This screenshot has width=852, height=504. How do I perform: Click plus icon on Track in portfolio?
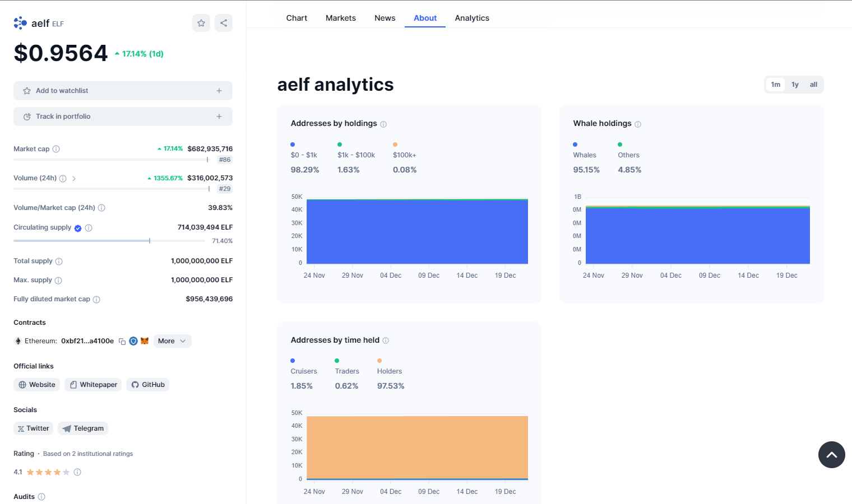pyautogui.click(x=219, y=116)
